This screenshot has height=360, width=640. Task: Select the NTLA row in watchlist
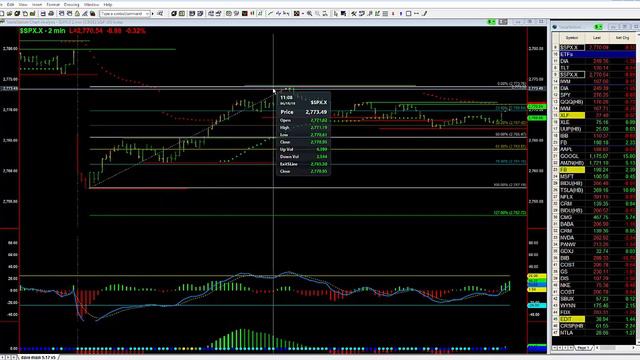tap(595, 333)
